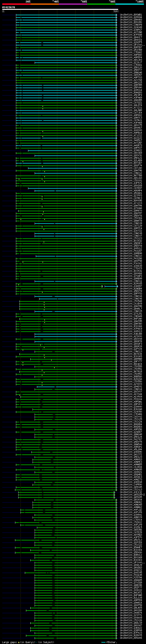Click the UniRef100_B4FCN0 label
This screenshot has height=644, width=146.
click(x=131, y=319)
